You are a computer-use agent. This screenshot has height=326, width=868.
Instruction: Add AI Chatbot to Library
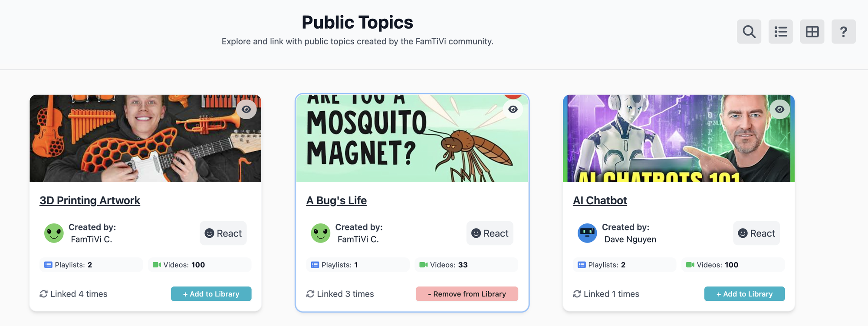[744, 294]
